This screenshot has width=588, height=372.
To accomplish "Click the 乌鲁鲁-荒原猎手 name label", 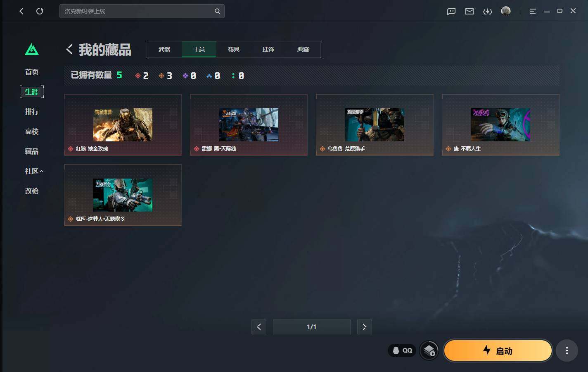I will pos(346,149).
